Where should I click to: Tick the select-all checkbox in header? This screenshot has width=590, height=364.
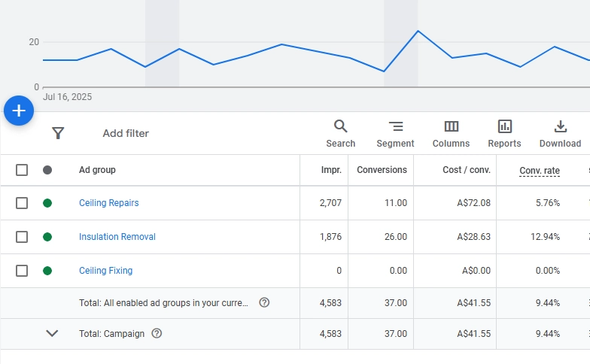point(22,170)
